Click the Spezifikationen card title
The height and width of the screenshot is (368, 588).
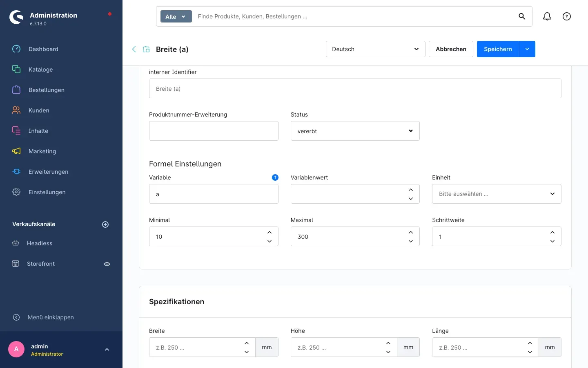pyautogui.click(x=176, y=302)
